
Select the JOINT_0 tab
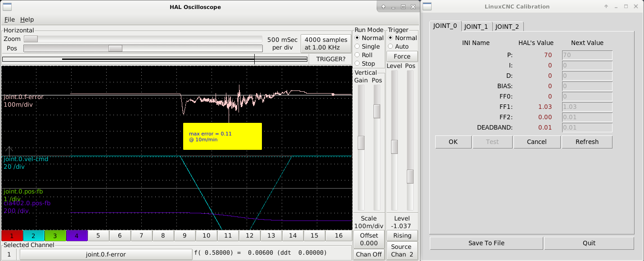tap(445, 26)
